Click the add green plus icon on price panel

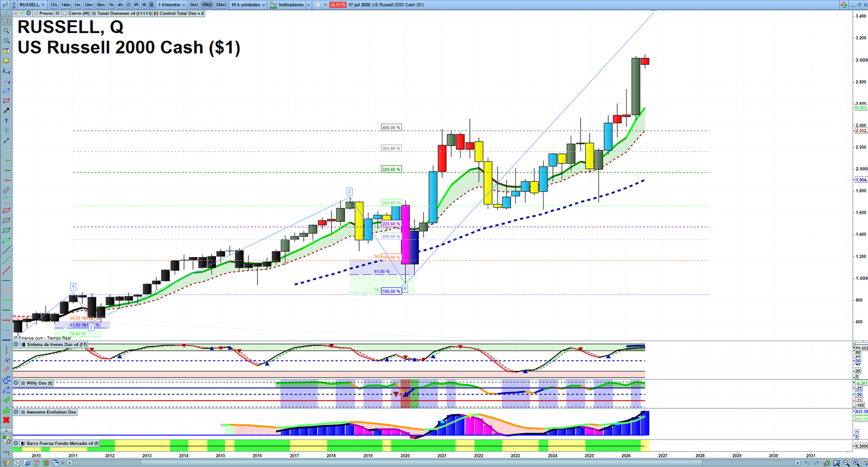click(x=22, y=13)
